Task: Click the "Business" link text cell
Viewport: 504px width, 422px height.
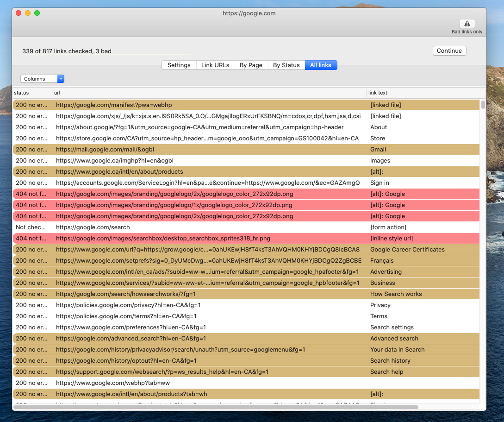Action: pyautogui.click(x=382, y=283)
